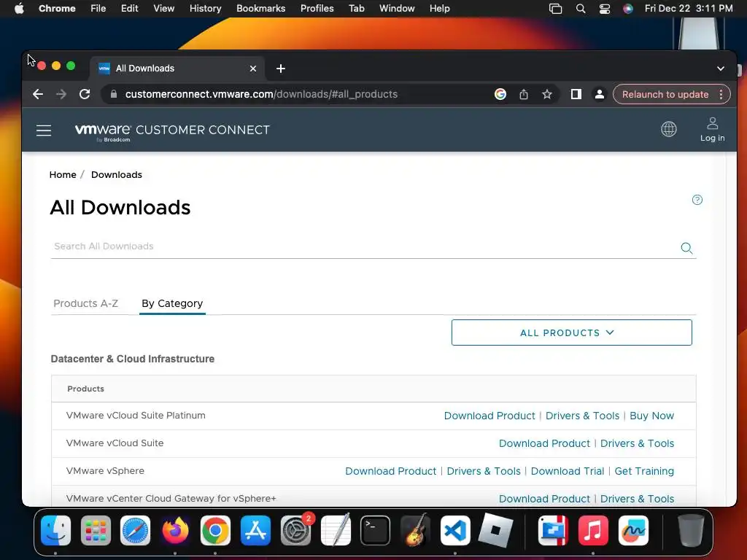Click the search magnifier icon

[686, 248]
